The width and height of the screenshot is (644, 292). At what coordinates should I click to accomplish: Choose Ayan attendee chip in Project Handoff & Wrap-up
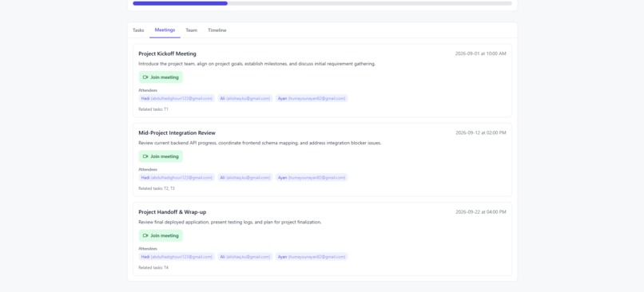pos(312,257)
